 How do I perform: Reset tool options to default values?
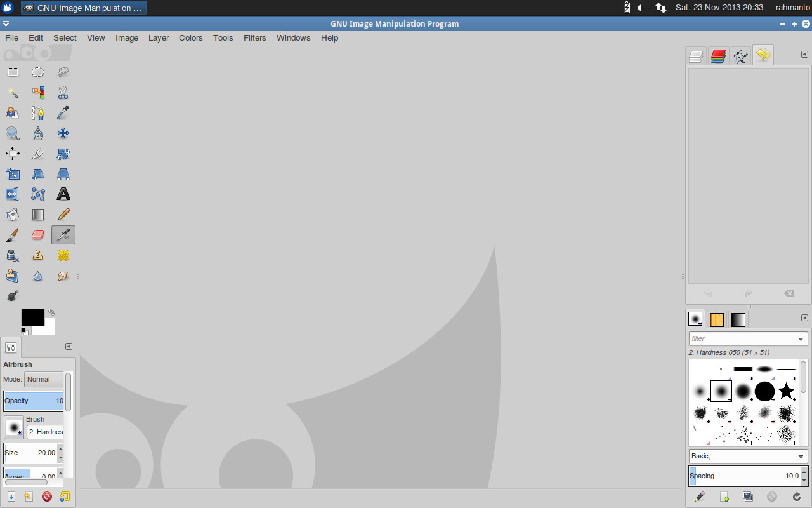64,497
